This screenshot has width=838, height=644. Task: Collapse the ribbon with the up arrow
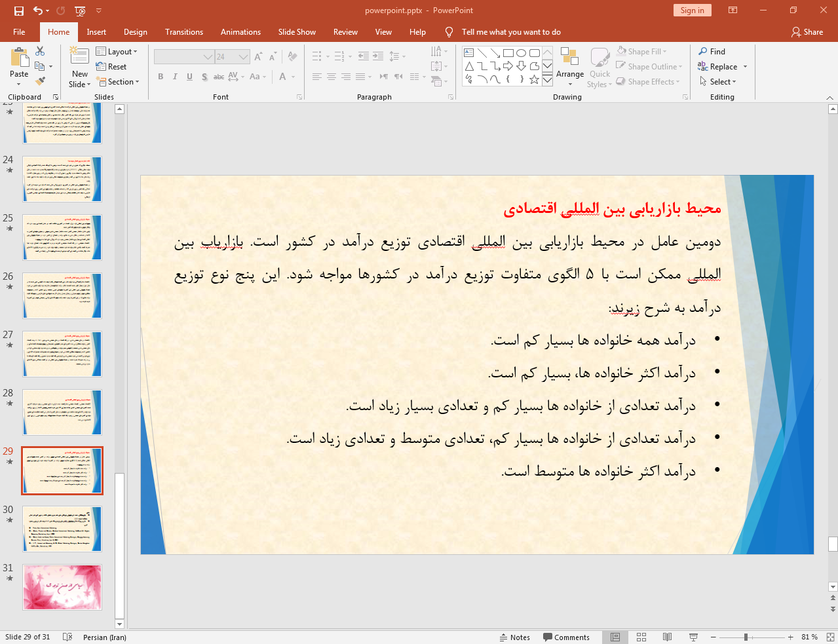tap(829, 98)
